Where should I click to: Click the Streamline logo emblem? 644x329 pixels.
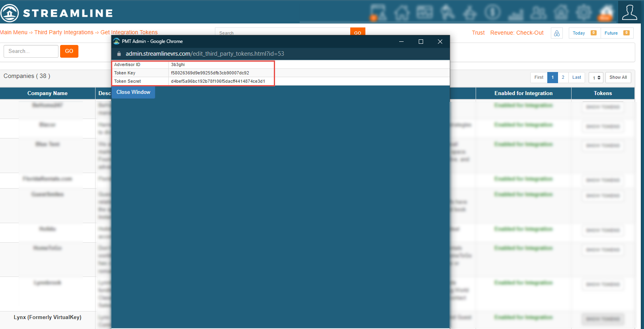10,13
